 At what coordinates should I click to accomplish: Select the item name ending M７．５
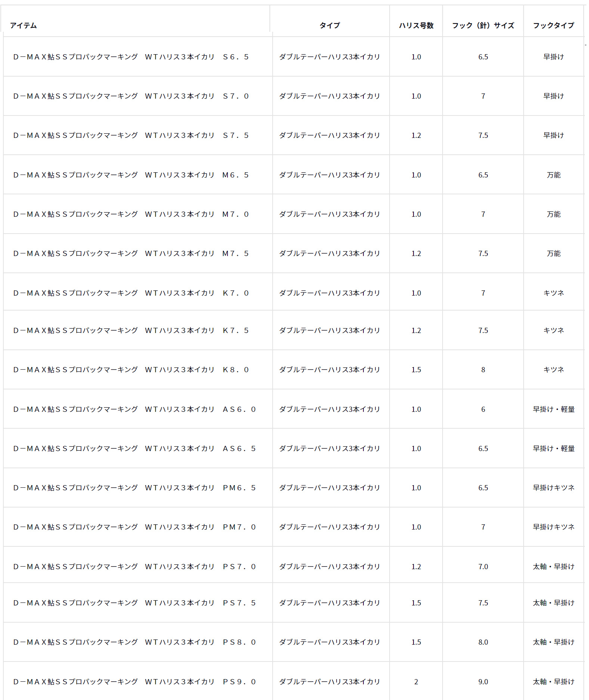point(131,253)
